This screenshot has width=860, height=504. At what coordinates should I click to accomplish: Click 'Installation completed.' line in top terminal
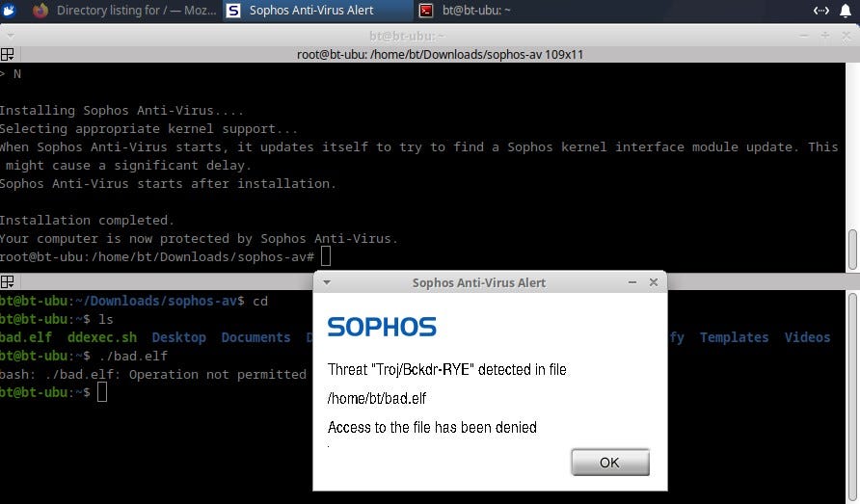[87, 220]
